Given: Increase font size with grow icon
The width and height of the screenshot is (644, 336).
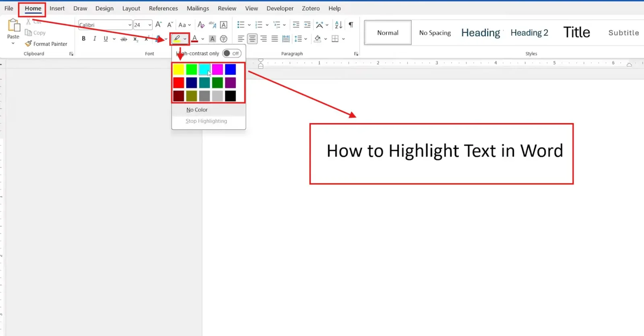Looking at the screenshot, I should 159,25.
